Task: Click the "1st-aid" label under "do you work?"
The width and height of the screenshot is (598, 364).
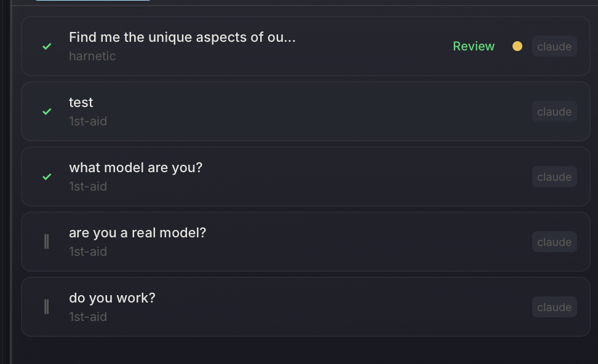Action: 87,317
